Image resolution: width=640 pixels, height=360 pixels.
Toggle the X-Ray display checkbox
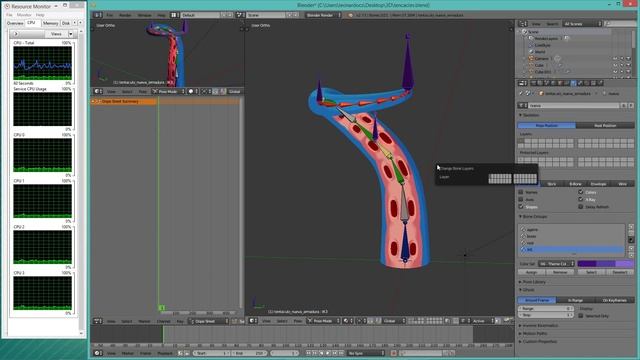pyautogui.click(x=581, y=199)
